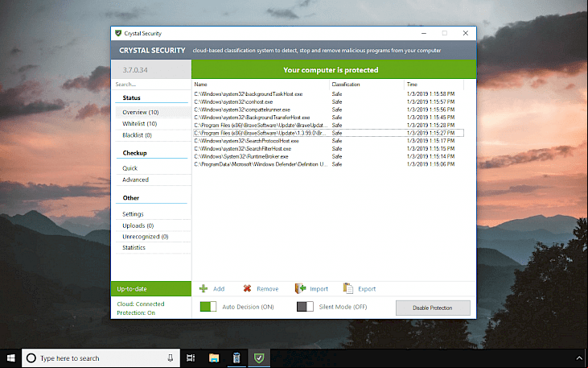
Task: Show hidden system tray icons
Action: tap(578, 358)
